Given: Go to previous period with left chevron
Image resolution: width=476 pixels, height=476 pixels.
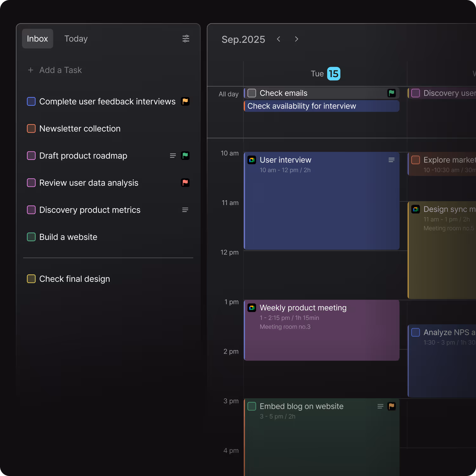Looking at the screenshot, I should click(x=279, y=39).
